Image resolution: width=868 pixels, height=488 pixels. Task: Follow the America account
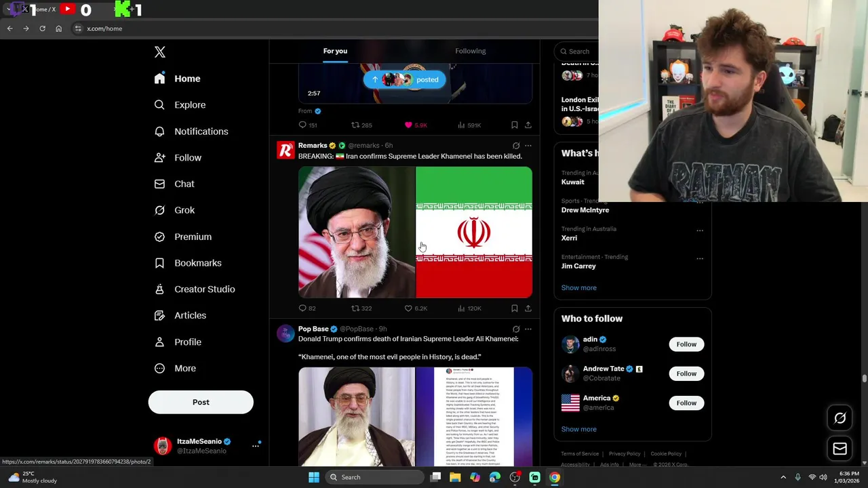pos(686,403)
